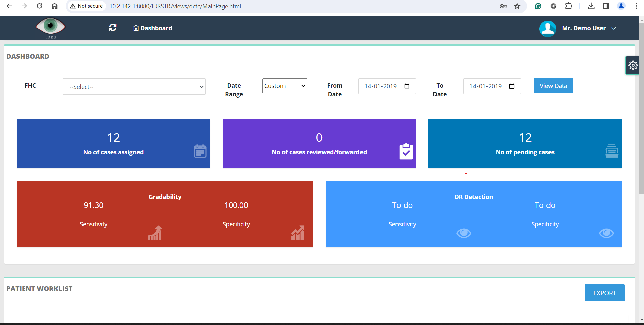Image resolution: width=644 pixels, height=325 pixels.
Task: Click the Grammarly extension icon
Action: pyautogui.click(x=538, y=6)
